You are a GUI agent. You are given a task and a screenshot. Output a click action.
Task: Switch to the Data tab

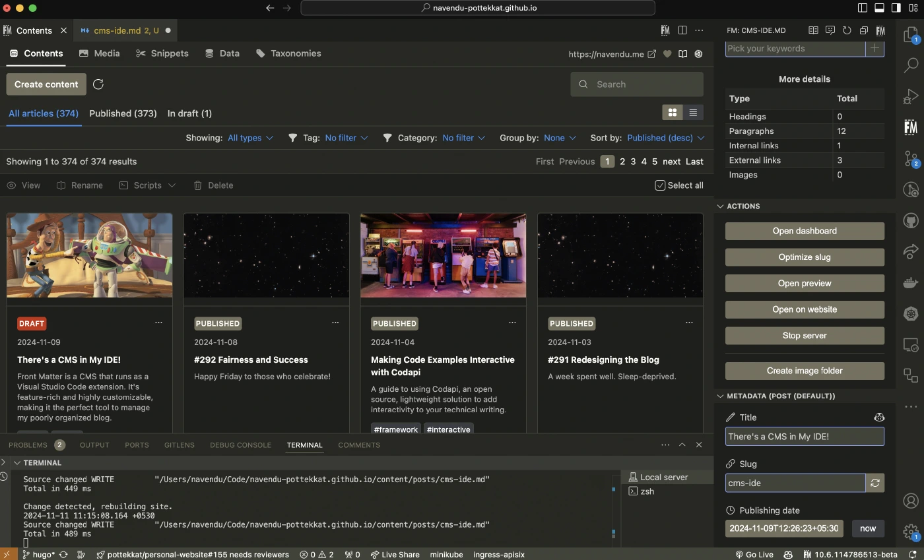click(x=222, y=53)
